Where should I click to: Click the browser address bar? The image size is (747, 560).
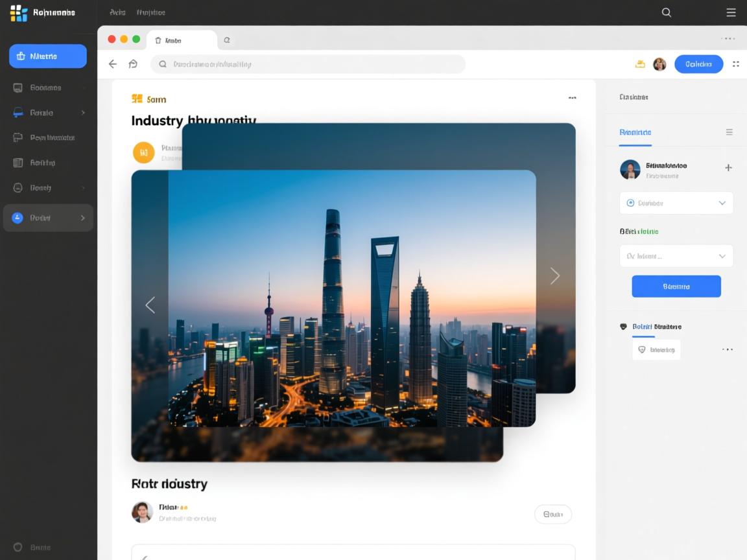[x=308, y=64]
